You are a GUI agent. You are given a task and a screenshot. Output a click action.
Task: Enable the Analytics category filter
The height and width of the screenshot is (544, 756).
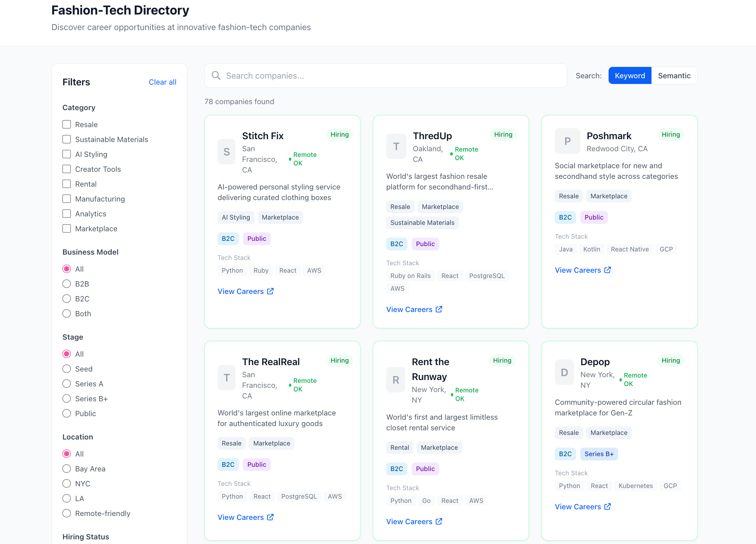point(67,214)
